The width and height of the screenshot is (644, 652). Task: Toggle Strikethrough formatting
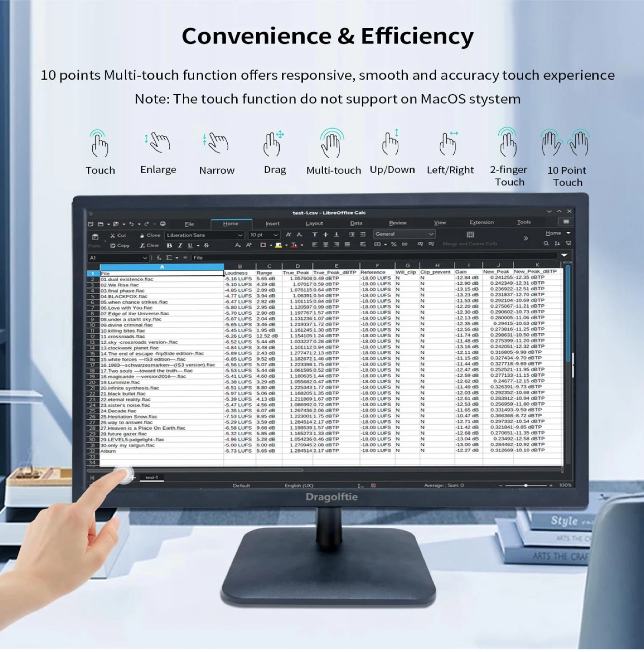tap(206, 245)
